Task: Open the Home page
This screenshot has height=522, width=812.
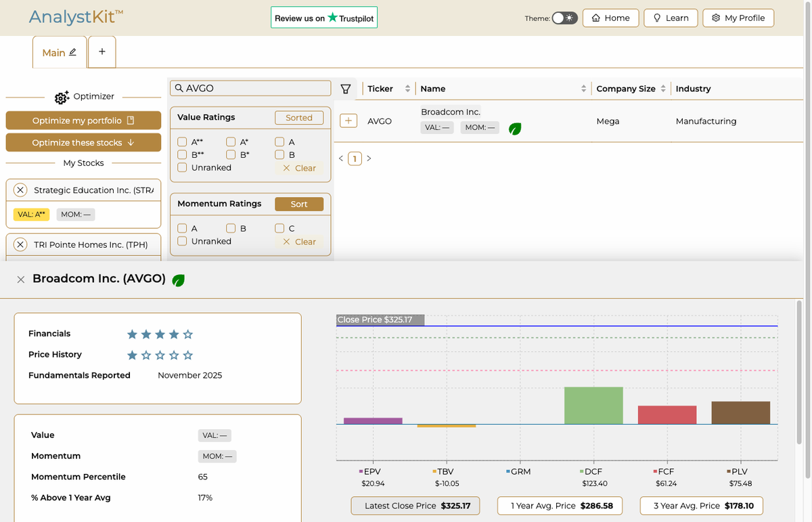Action: coord(611,18)
